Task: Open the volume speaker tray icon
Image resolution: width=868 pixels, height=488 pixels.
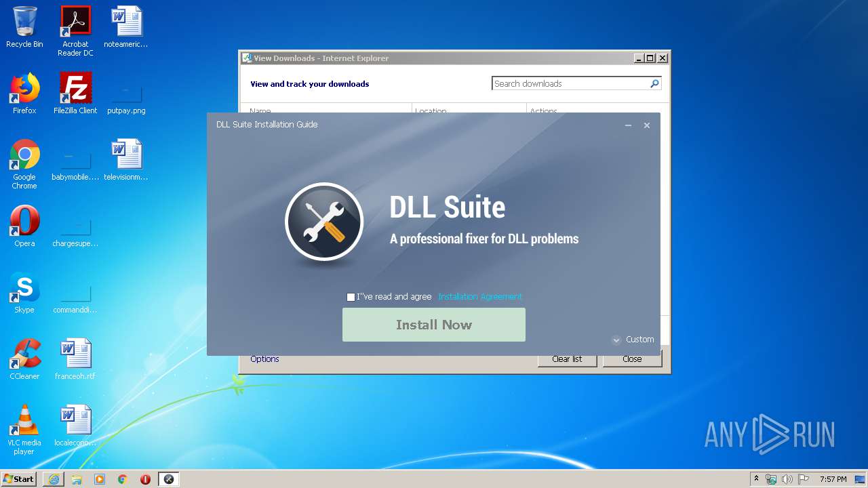Action: [787, 479]
